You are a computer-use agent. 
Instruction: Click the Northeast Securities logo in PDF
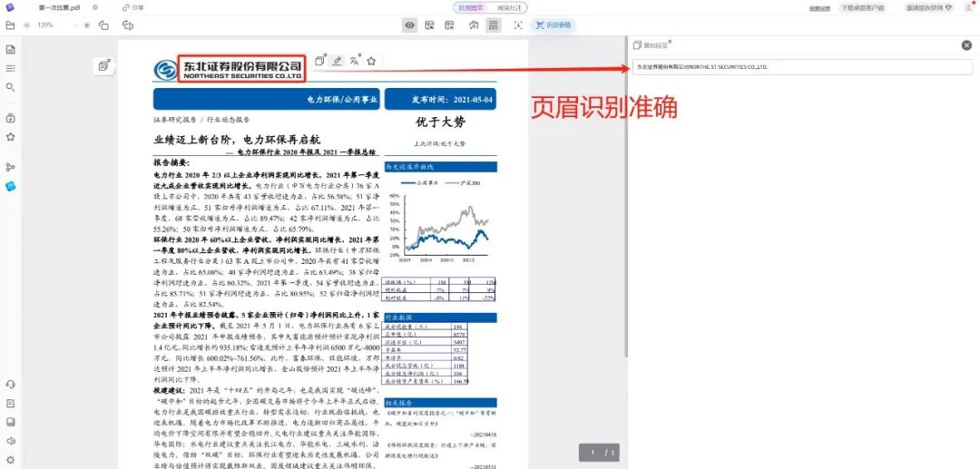165,70
